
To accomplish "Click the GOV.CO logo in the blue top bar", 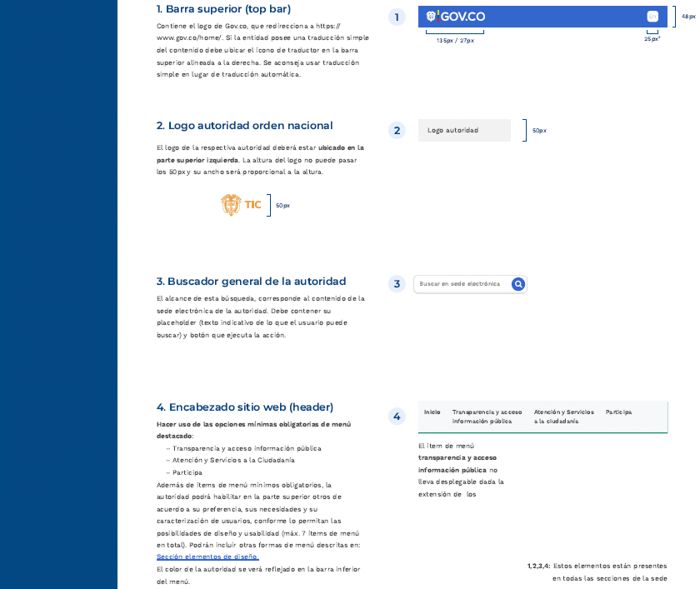I will (x=455, y=17).
